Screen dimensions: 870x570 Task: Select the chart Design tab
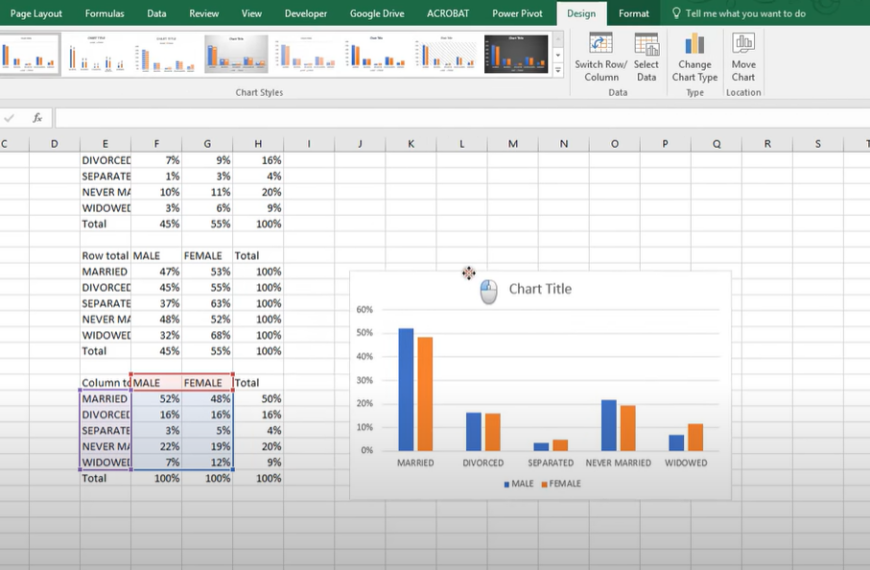click(581, 13)
